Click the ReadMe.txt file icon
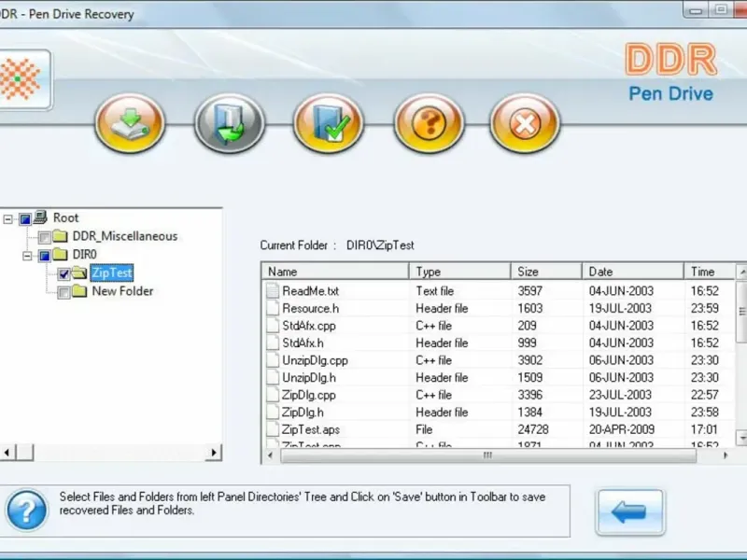 [x=273, y=291]
